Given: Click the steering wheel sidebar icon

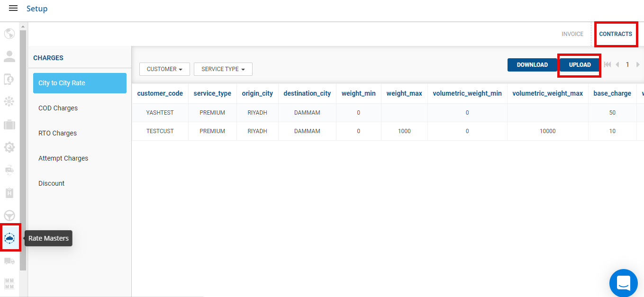Looking at the screenshot, I should click(9, 216).
